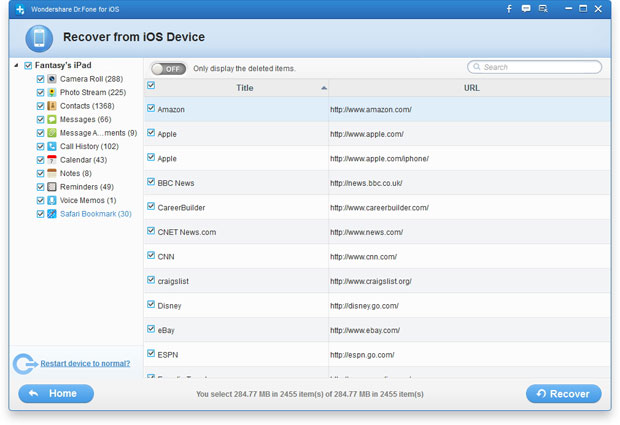Uncheck the Amazon bookmark checkbox
Viewport: 620px width, 425px height.
point(151,108)
